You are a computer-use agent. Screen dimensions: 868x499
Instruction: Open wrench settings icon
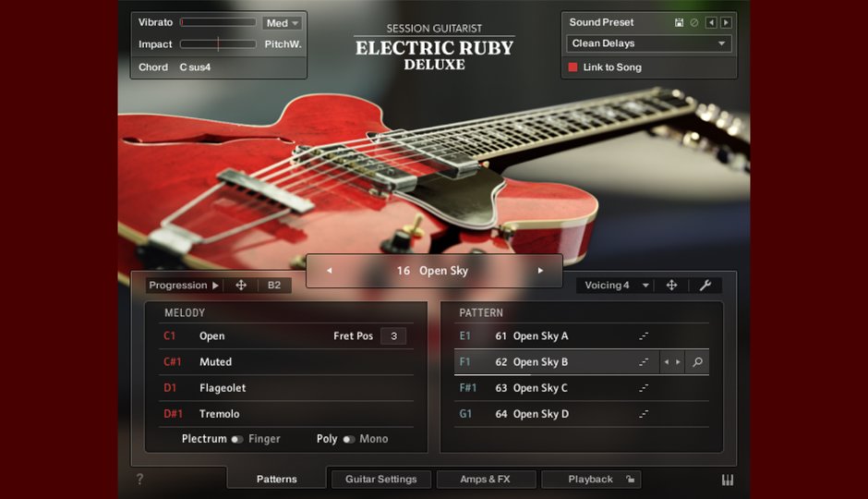tap(705, 286)
